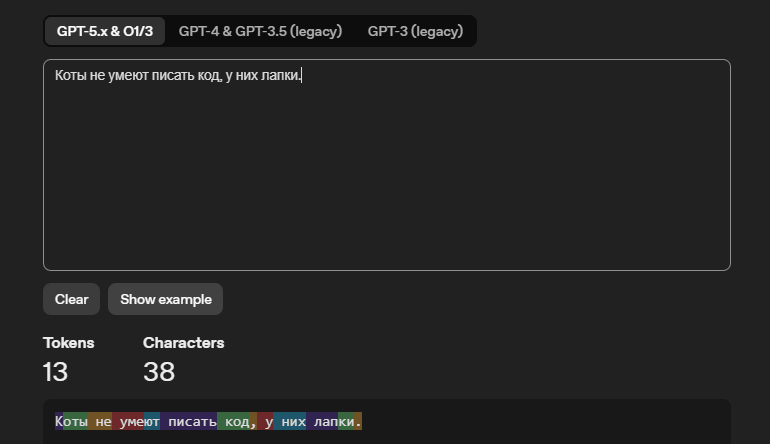Select the GPT-4 & GPT-3.5 (legacy) tab
Image resolution: width=770 pixels, height=444 pixels.
coord(260,31)
